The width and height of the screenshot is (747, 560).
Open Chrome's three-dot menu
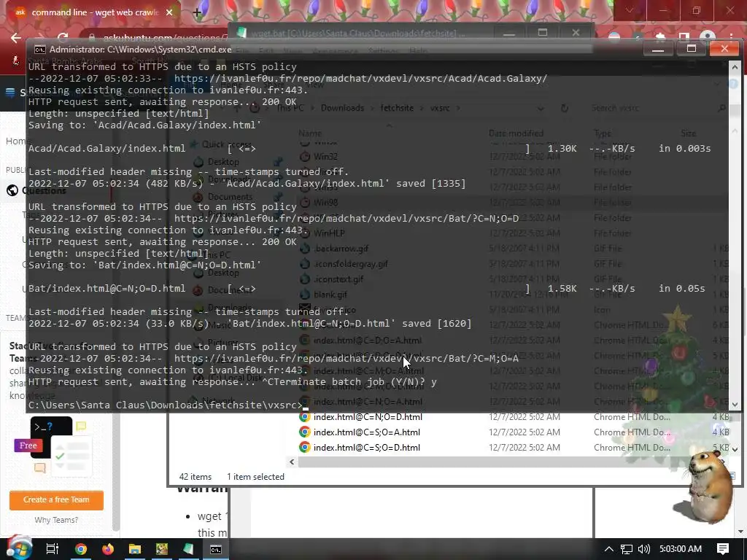pos(731,36)
